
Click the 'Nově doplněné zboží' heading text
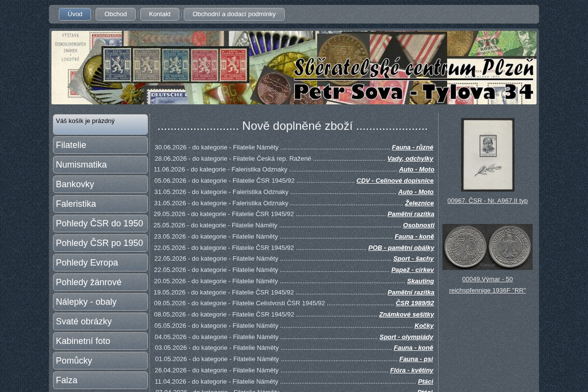pos(297,126)
